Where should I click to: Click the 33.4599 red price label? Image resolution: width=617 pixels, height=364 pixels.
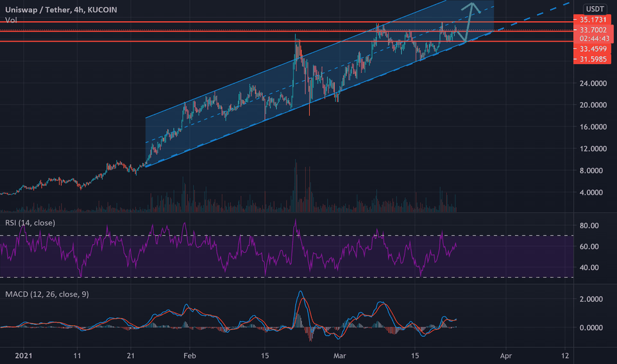pos(593,49)
